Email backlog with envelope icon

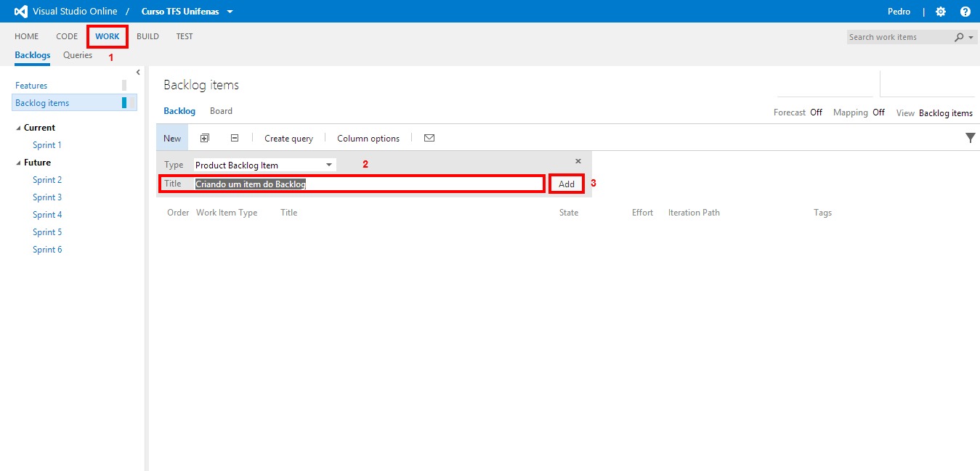pyautogui.click(x=429, y=138)
